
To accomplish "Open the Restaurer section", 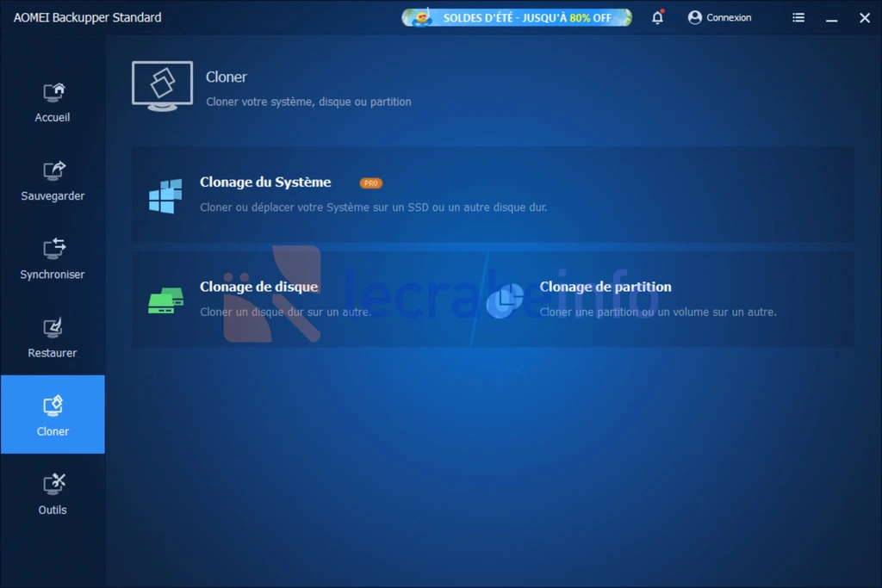I will [53, 338].
